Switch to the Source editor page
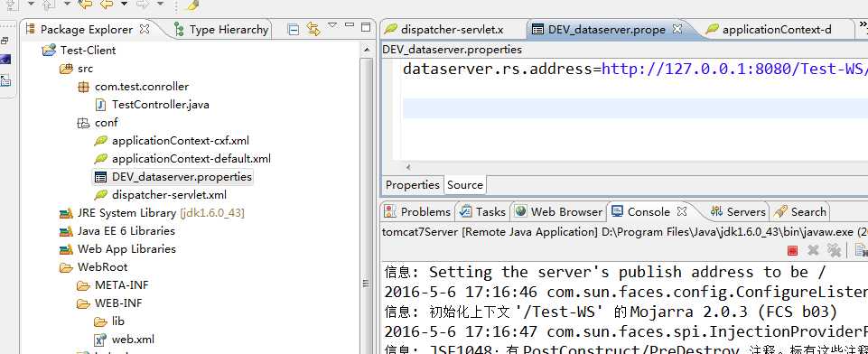The height and width of the screenshot is (354, 868). coord(465,185)
